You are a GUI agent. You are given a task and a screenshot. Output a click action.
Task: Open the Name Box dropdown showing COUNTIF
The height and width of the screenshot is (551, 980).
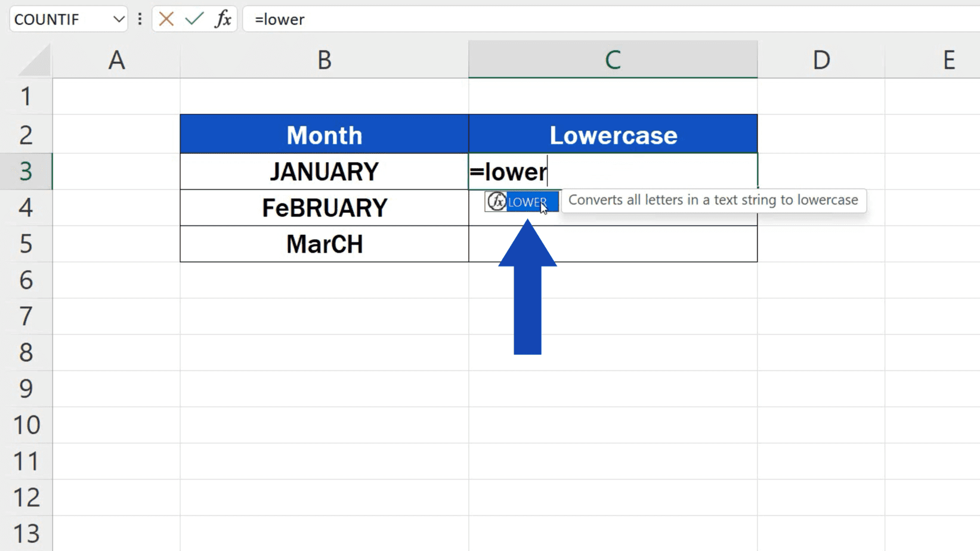point(118,18)
